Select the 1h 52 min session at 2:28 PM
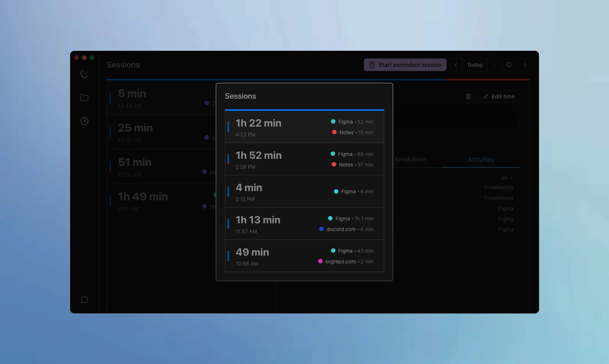This screenshot has height=364, width=609. pos(304,159)
